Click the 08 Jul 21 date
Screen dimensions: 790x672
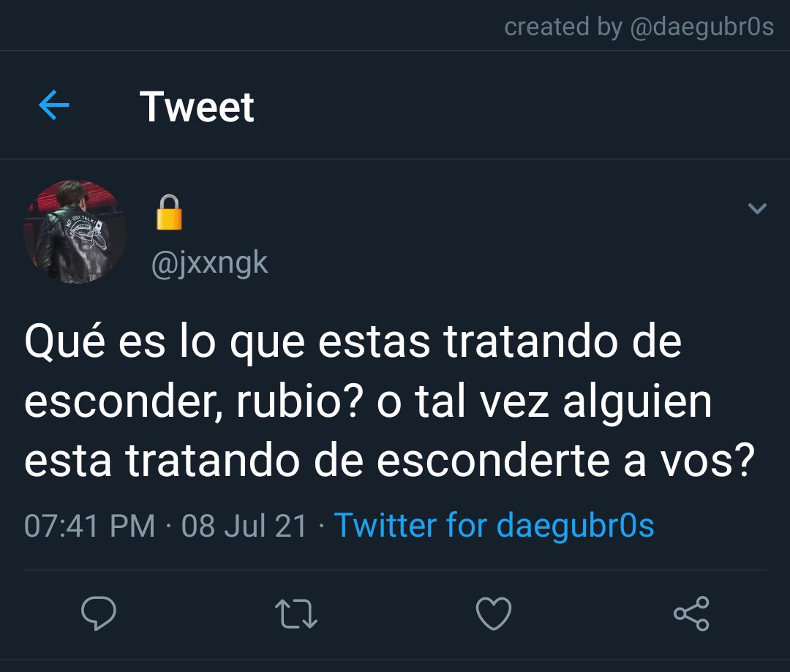pos(244,526)
